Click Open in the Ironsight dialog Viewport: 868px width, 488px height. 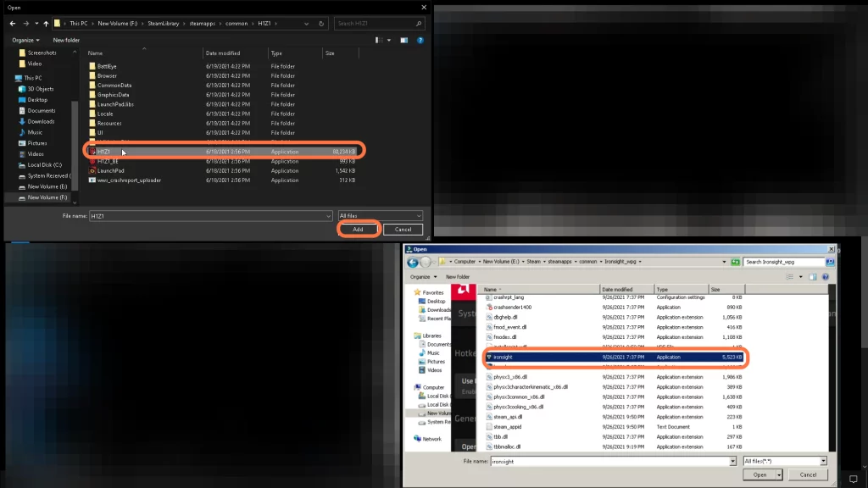pyautogui.click(x=759, y=475)
